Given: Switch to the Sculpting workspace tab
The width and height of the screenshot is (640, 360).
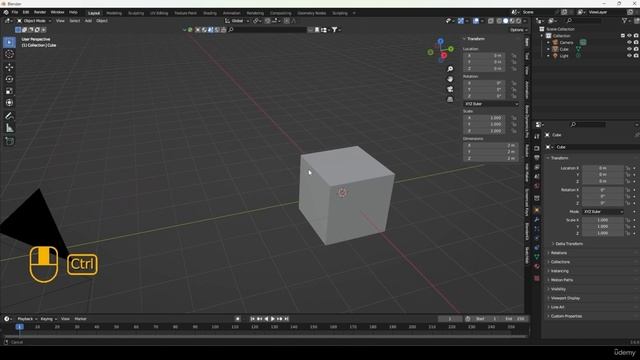Looking at the screenshot, I should (136, 13).
